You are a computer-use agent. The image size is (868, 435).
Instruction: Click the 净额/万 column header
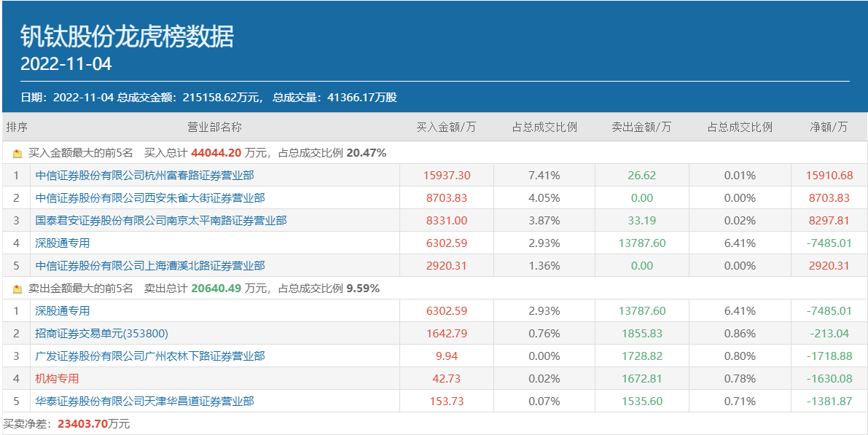click(x=829, y=128)
